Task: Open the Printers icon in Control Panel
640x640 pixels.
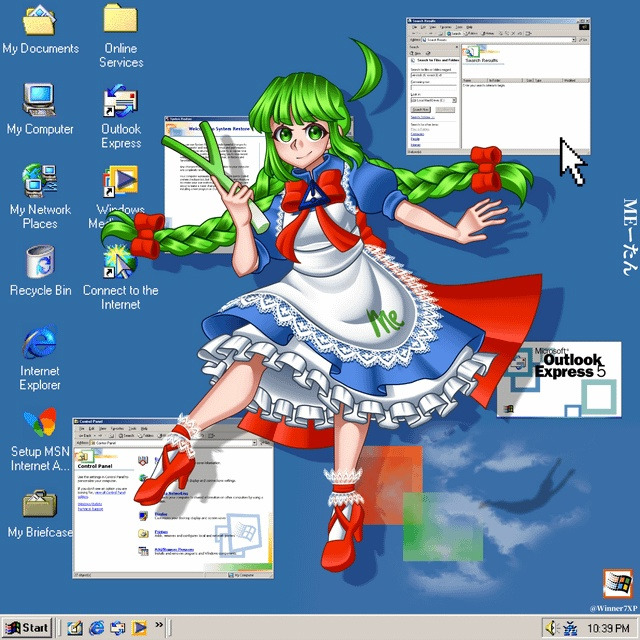Action: pyautogui.click(x=143, y=533)
